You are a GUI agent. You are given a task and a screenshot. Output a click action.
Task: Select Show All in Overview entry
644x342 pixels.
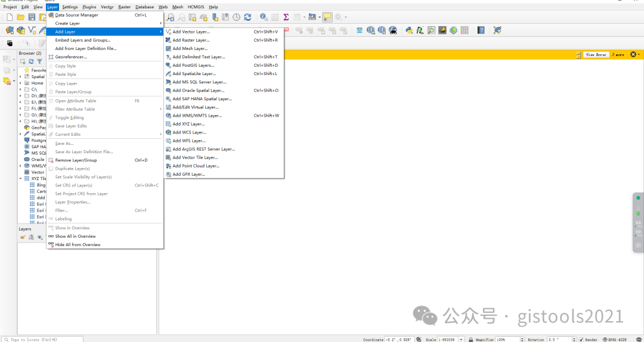point(105,236)
